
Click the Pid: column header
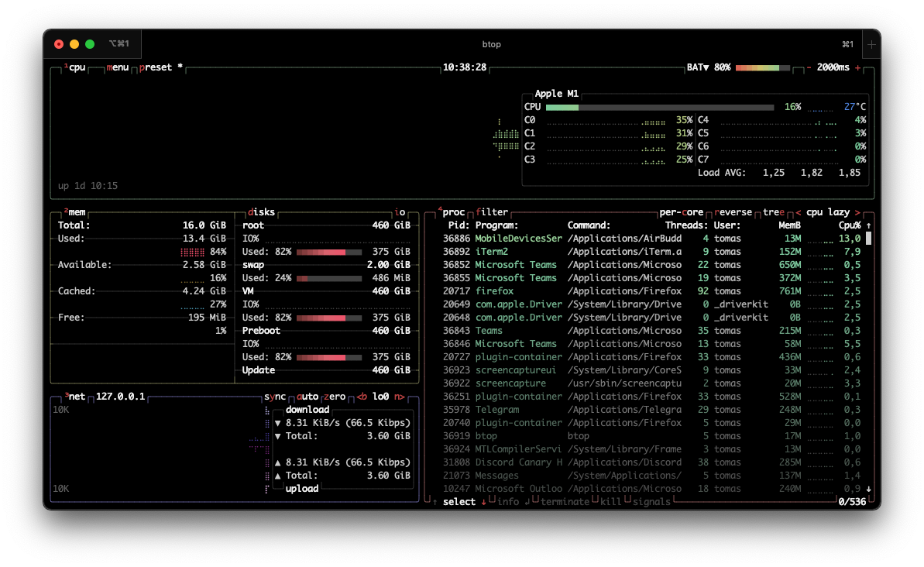pos(459,225)
